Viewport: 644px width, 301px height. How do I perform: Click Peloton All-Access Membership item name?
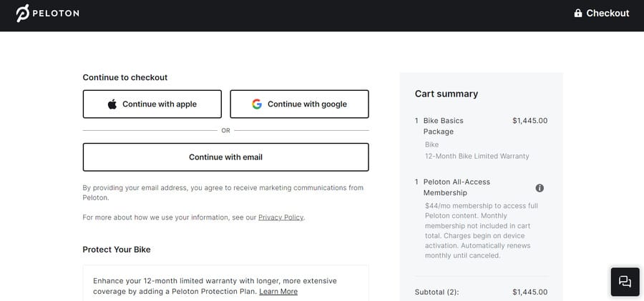tap(457, 187)
